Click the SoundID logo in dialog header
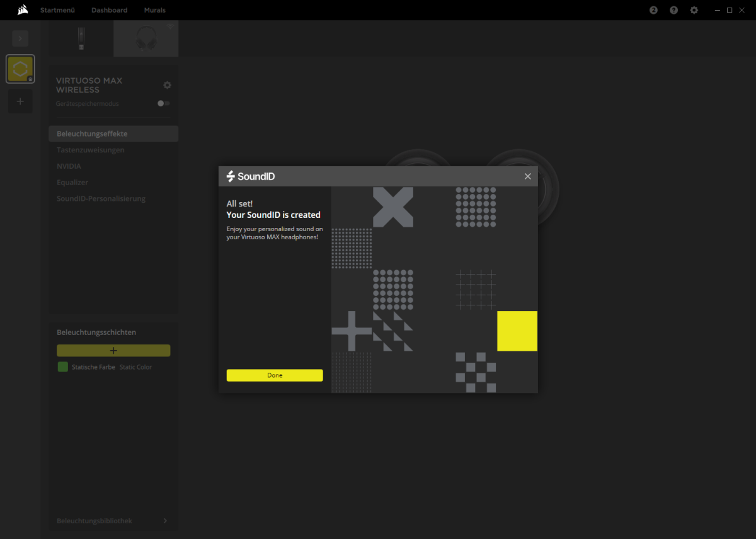The width and height of the screenshot is (756, 539). pos(251,176)
